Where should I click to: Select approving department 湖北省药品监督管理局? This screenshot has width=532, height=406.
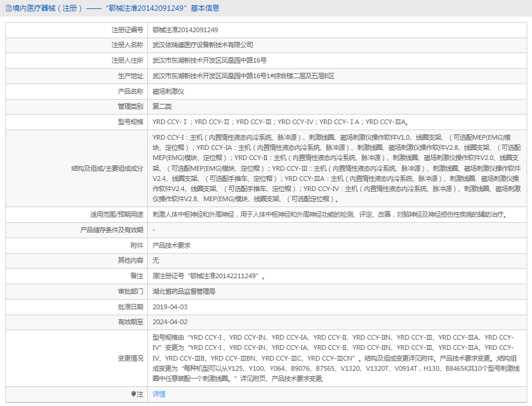click(x=184, y=291)
